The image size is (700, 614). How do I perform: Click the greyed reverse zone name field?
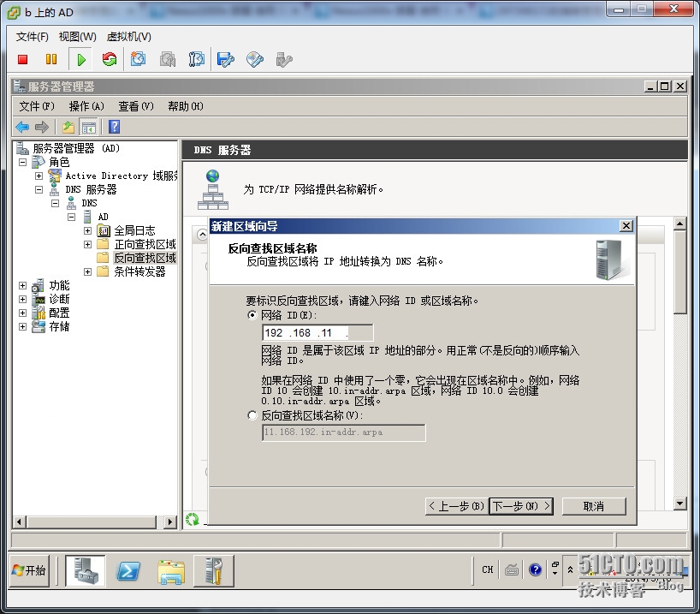point(344,432)
